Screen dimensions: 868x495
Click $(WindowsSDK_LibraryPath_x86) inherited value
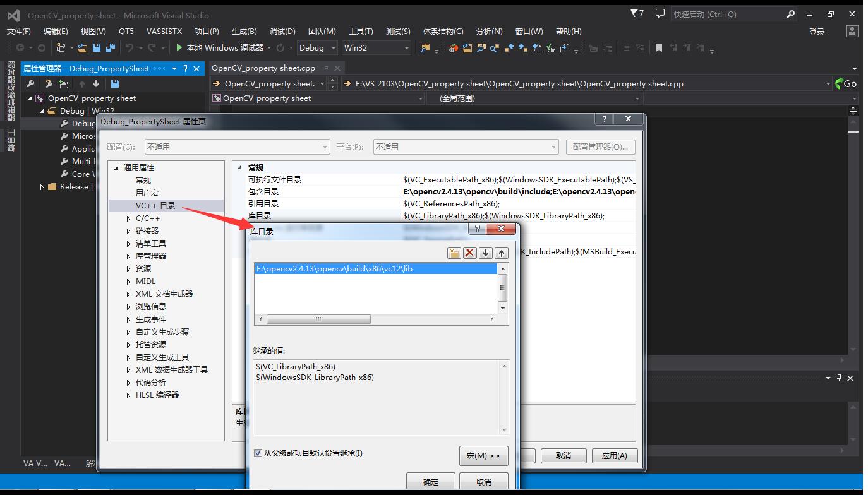315,378
